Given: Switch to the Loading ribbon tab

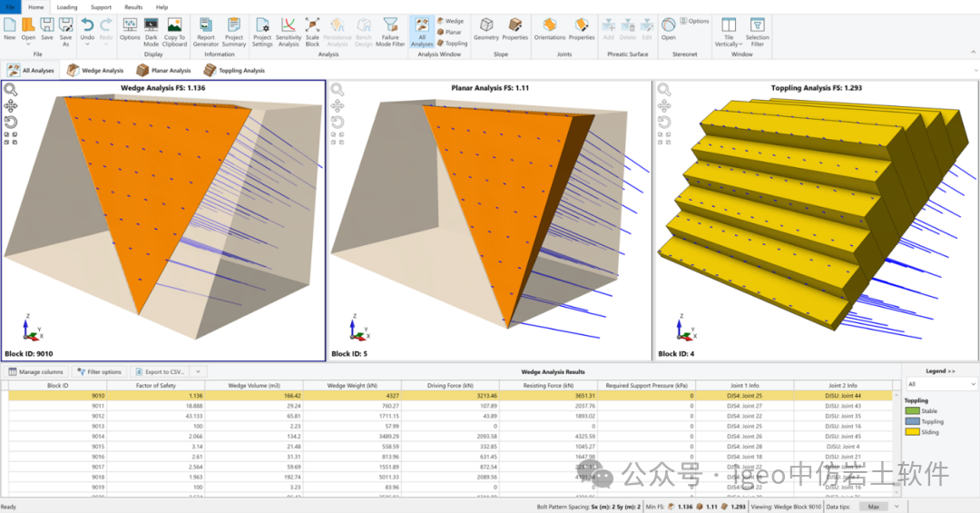Looking at the screenshot, I should tap(67, 7).
